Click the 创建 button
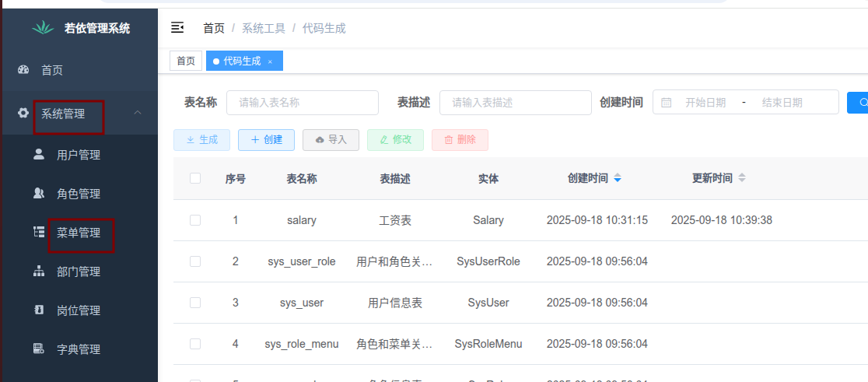The height and width of the screenshot is (382, 868). pyautogui.click(x=266, y=140)
